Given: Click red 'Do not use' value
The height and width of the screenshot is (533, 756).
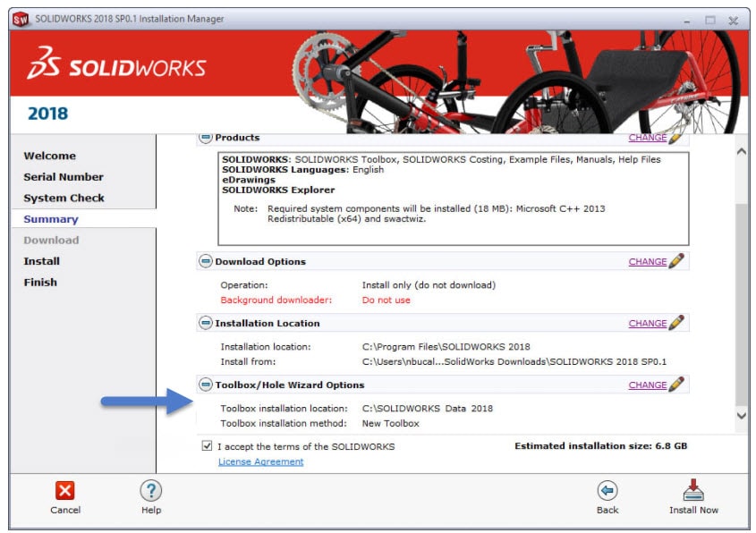Looking at the screenshot, I should pyautogui.click(x=386, y=300).
